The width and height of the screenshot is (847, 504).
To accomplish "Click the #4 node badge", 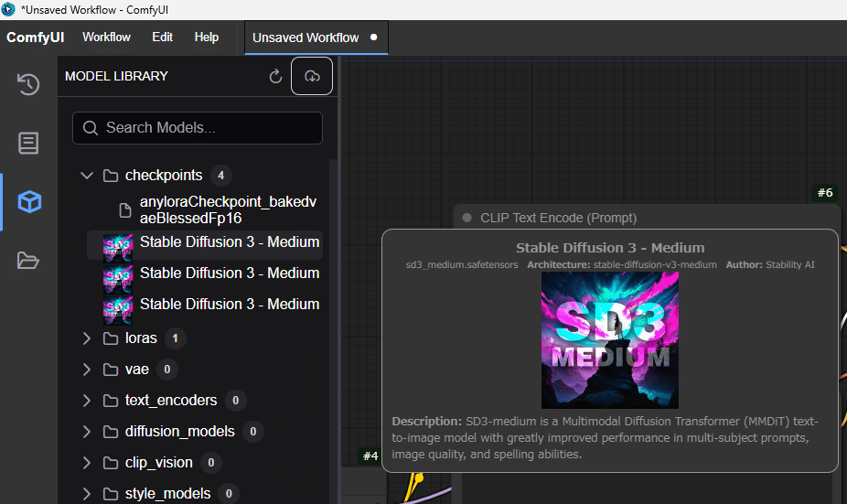I will click(370, 456).
